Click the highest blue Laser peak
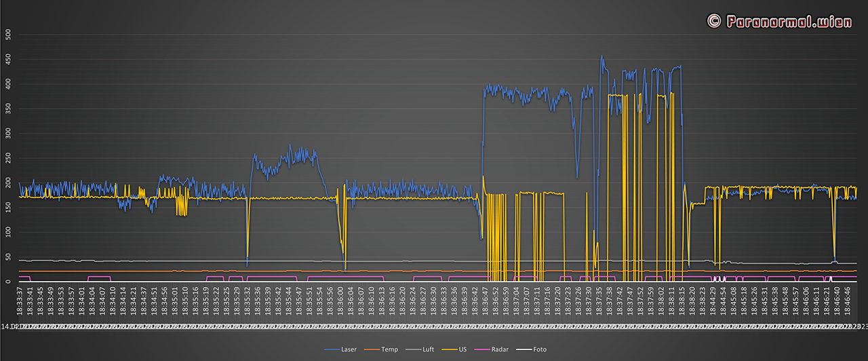Viewport: 868px width, 361px height. tap(601, 57)
